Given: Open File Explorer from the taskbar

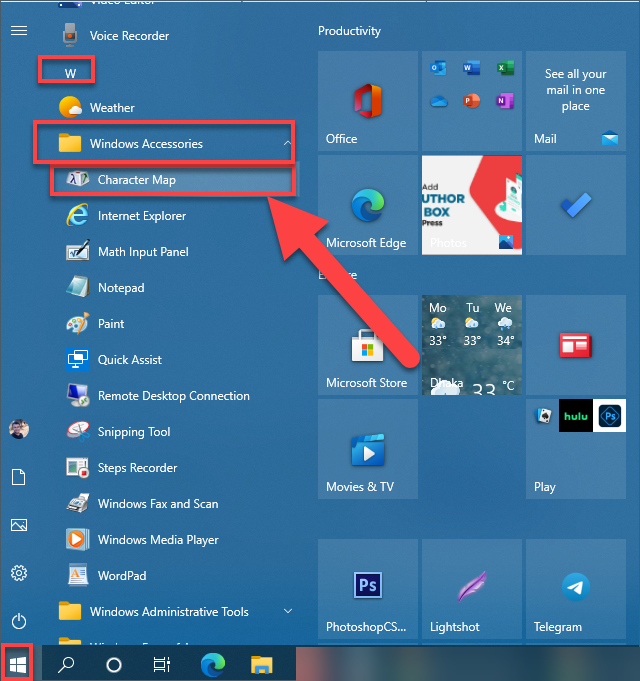Looking at the screenshot, I should click(261, 664).
